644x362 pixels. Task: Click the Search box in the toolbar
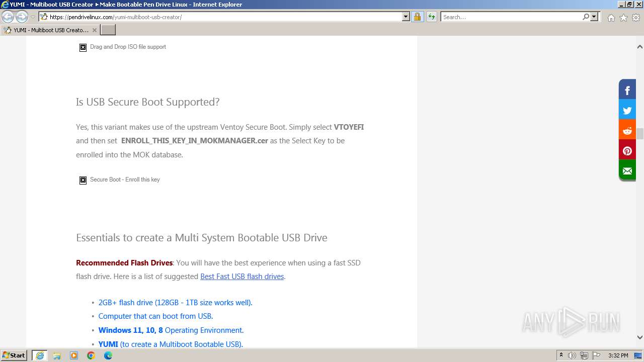(511, 17)
